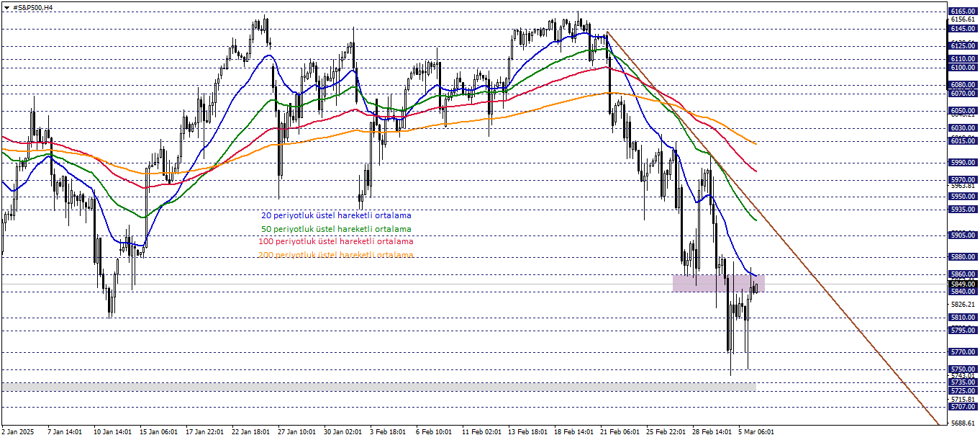Click the 6 Feb 10:01 time label
This screenshot has width=980, height=440.
[x=434, y=432]
